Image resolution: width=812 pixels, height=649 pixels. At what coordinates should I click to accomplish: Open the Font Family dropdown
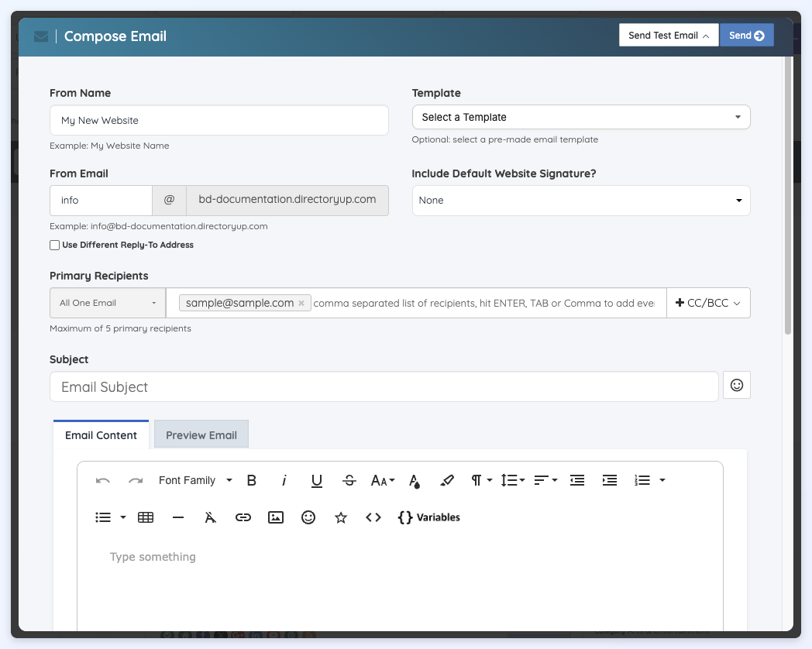(195, 481)
